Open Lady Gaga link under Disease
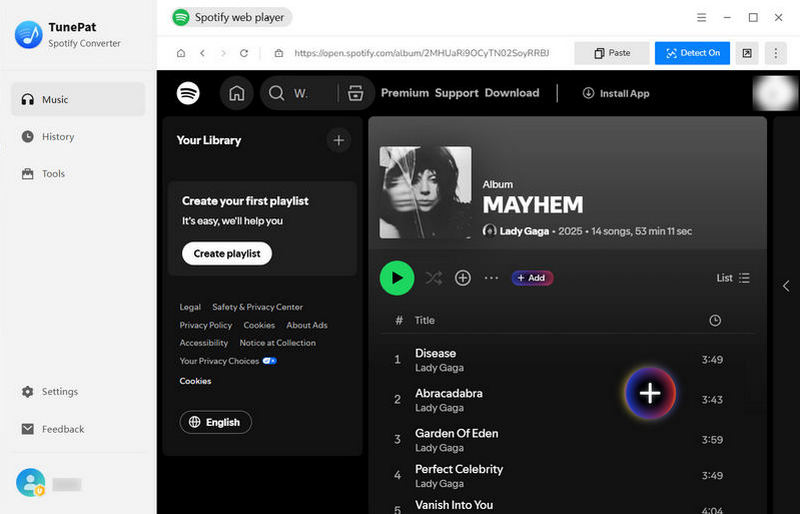This screenshot has height=514, width=800. (439, 368)
